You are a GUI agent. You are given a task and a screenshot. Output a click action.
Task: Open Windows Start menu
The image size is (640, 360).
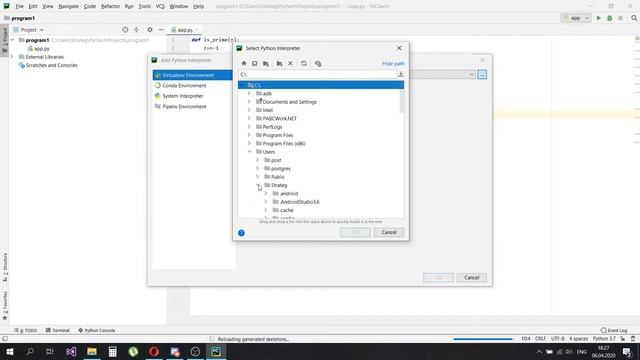tap(9, 351)
